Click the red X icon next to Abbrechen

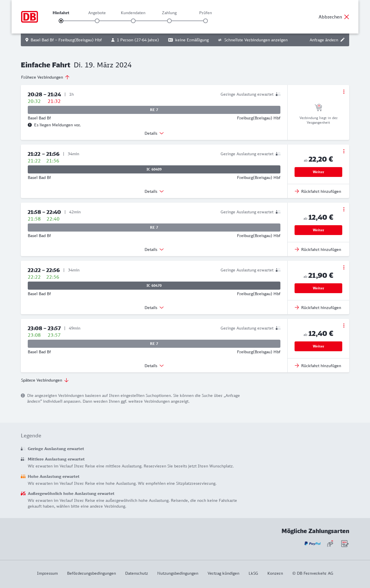point(347,17)
